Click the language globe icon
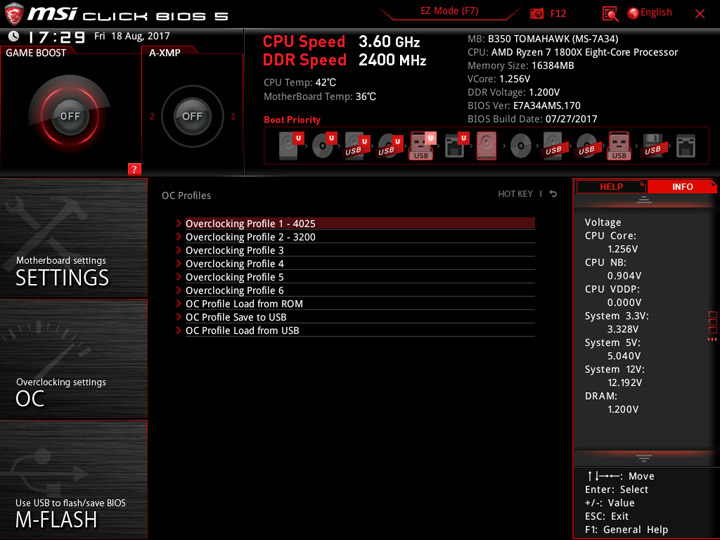This screenshot has width=720, height=540. click(633, 13)
